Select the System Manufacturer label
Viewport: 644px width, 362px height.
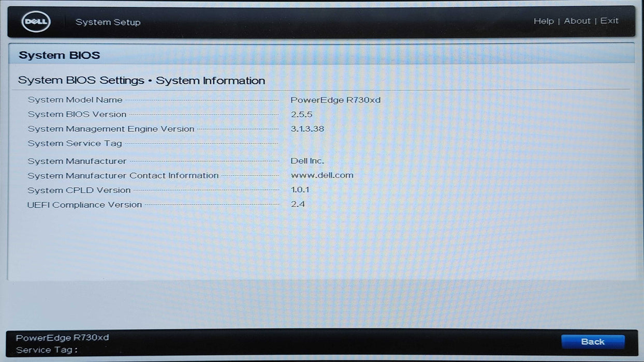[77, 161]
